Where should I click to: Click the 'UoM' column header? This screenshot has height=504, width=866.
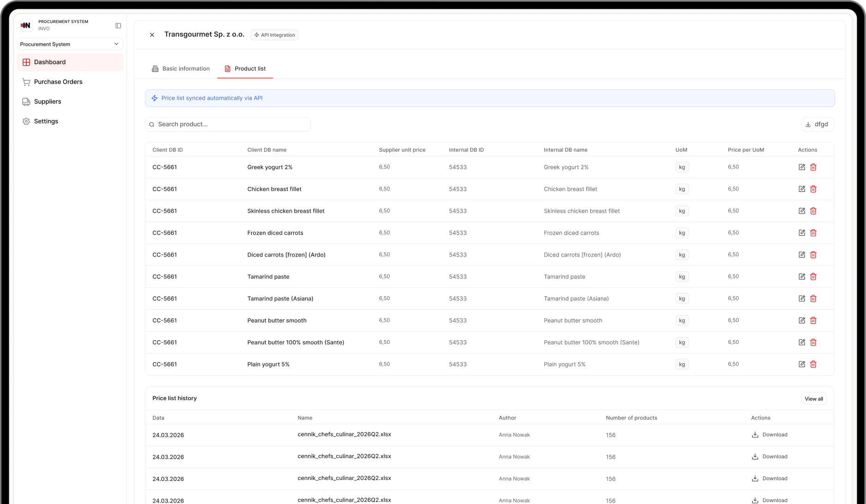681,150
